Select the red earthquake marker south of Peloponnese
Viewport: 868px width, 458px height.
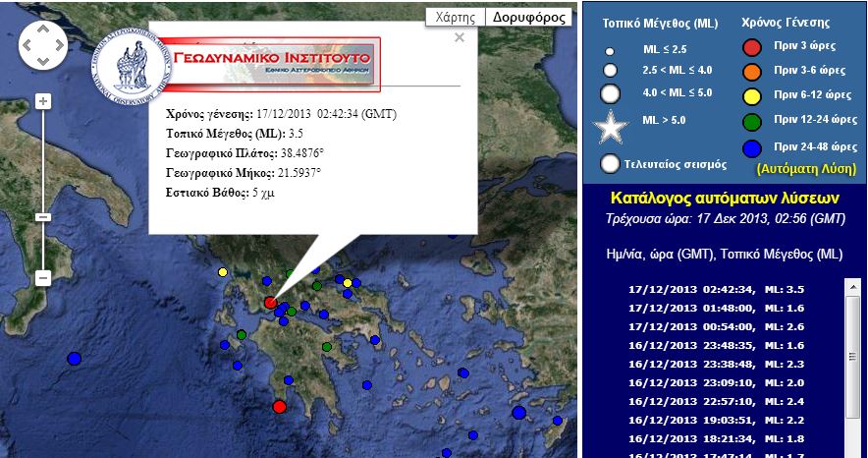pos(279,406)
